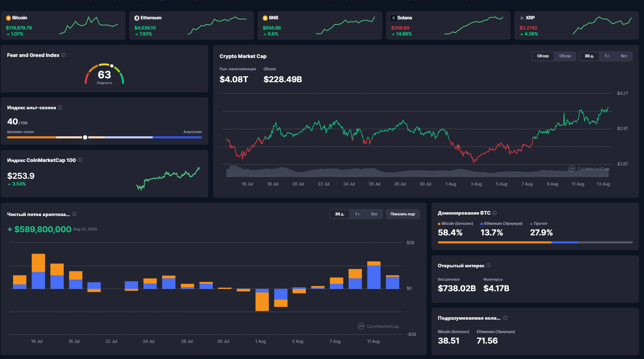Select 1 г. range in net flow chart

click(x=357, y=214)
